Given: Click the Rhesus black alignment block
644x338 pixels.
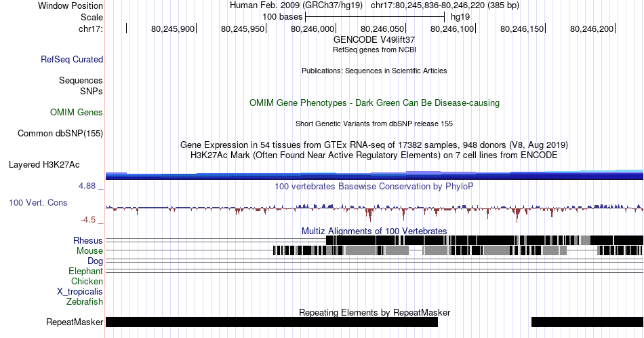Looking at the screenshot, I should (485, 240).
